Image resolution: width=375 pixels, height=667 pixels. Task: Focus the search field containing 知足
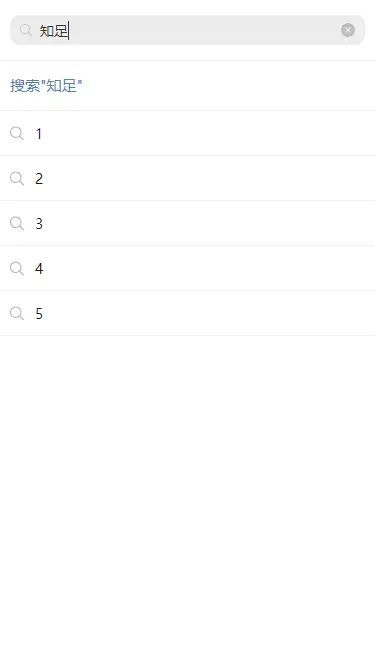[188, 30]
